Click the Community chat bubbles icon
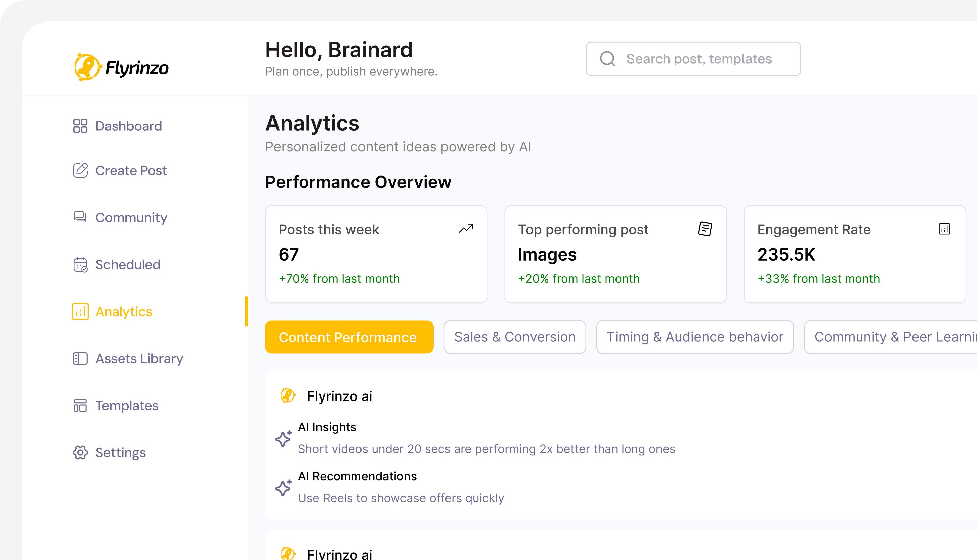 [80, 217]
